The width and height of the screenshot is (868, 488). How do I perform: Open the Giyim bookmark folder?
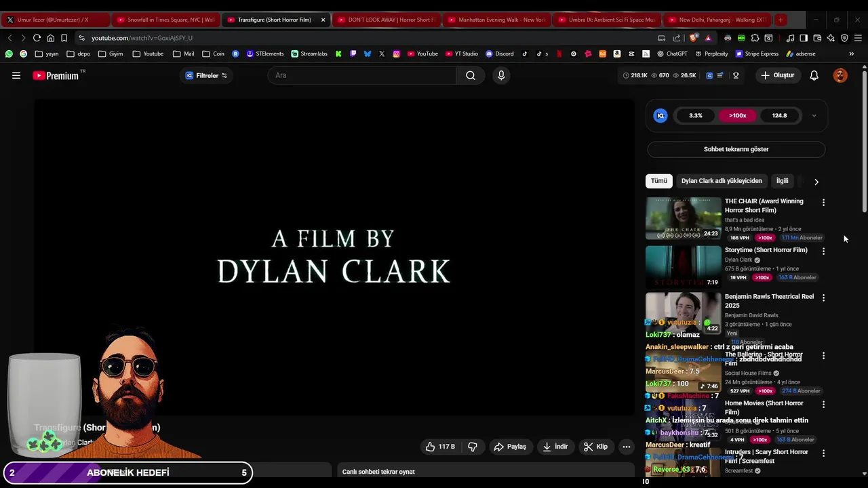(111, 54)
